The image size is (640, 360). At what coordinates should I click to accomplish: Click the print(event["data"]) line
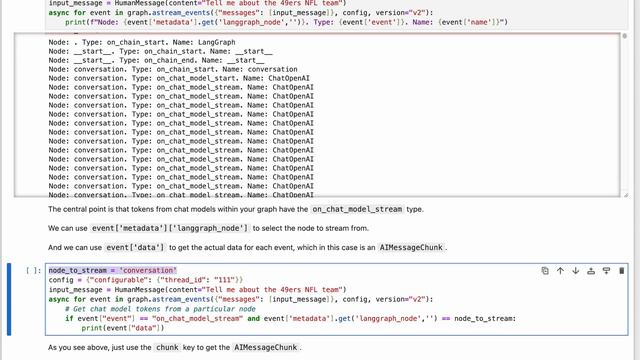122,328
